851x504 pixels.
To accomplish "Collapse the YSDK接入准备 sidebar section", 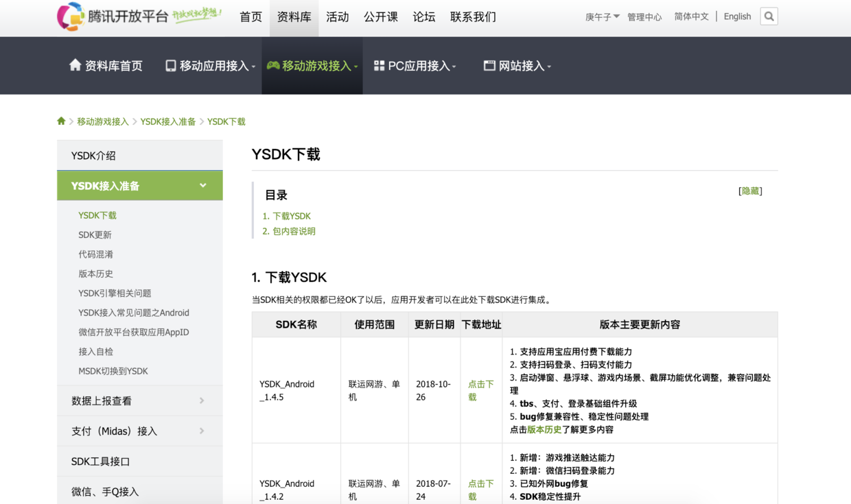I will [202, 186].
